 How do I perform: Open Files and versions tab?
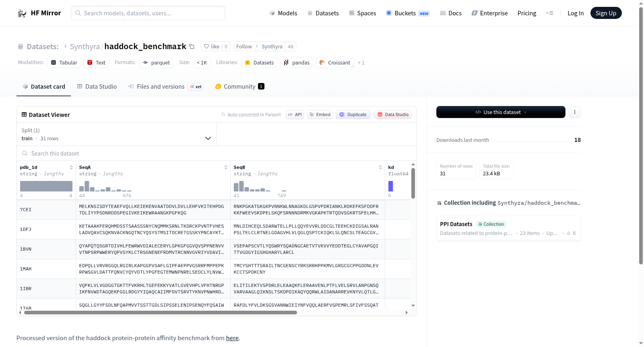pyautogui.click(x=166, y=87)
